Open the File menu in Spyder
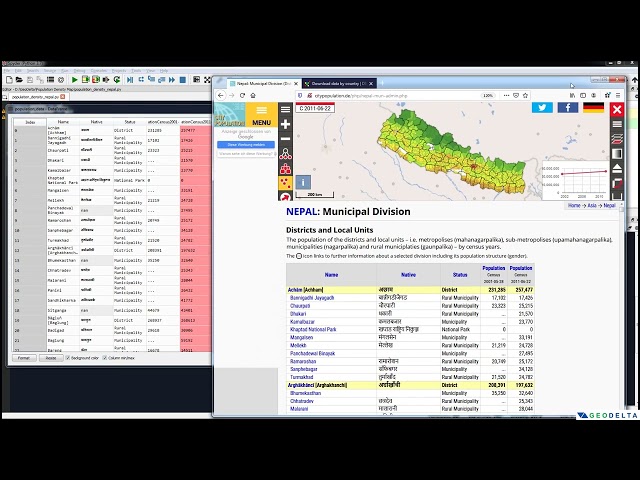Screen dimensions: 640x480 (x=7, y=71)
